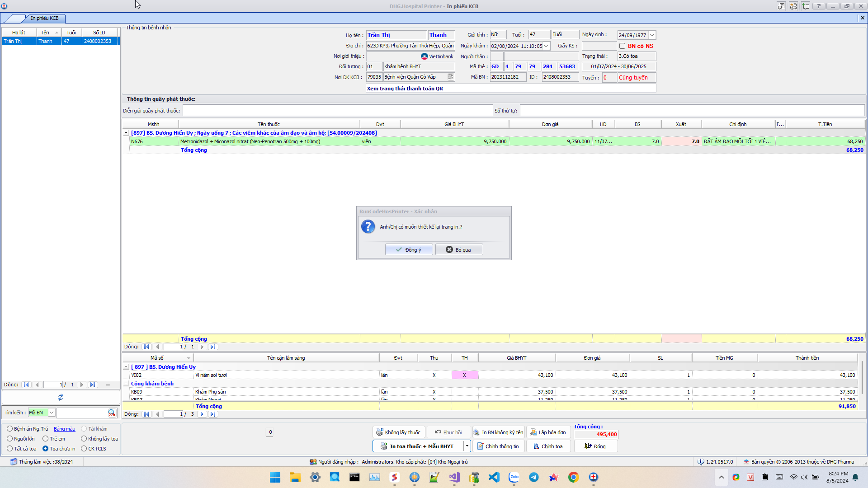This screenshot has width=868, height=488.
Task: Open the lookup icon beside Bệnh viện Quận Gò Vấp
Action: coord(450,77)
